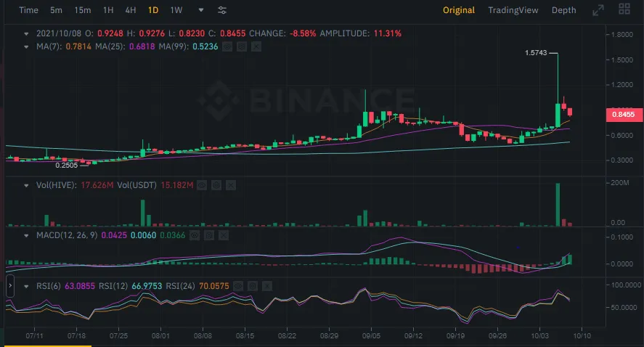Click the 0.2505 low price label

(67, 166)
